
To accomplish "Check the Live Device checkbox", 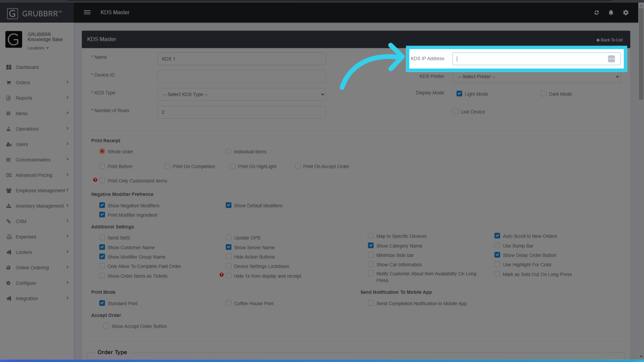I will coord(455,111).
